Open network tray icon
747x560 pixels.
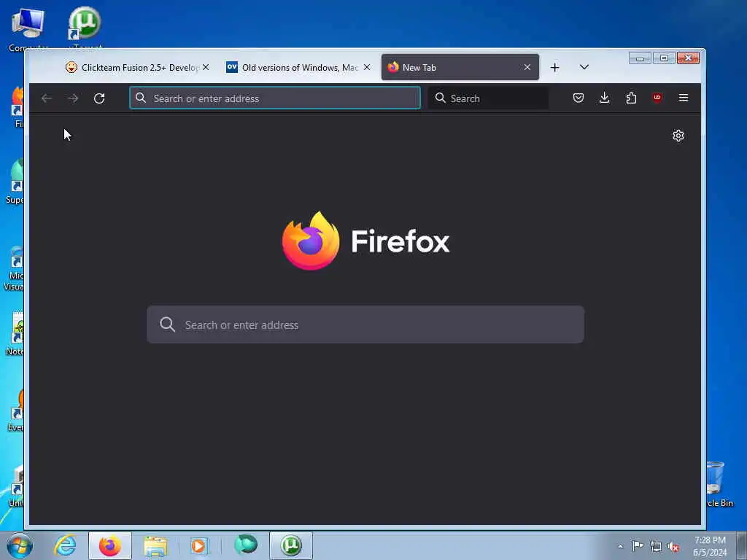tap(656, 546)
